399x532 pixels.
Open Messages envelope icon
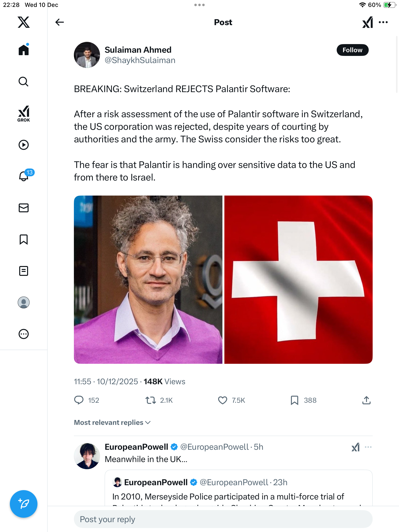[24, 208]
